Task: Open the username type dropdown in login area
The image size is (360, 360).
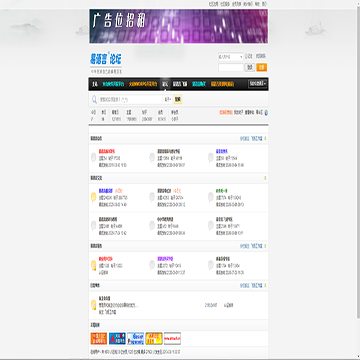Action: coord(231,57)
